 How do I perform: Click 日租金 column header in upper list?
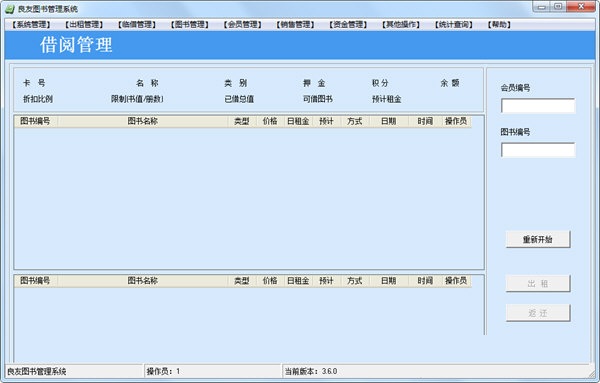pyautogui.click(x=298, y=121)
